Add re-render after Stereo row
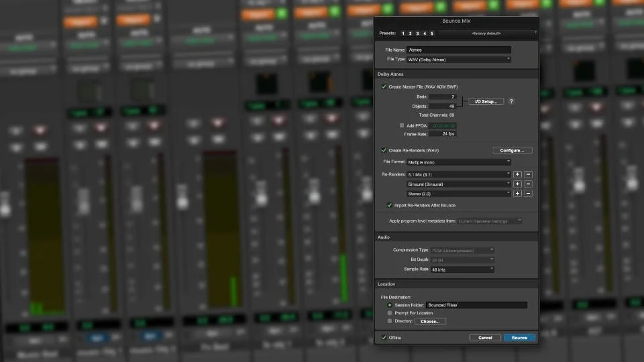This screenshot has height=362, width=644. [x=517, y=194]
